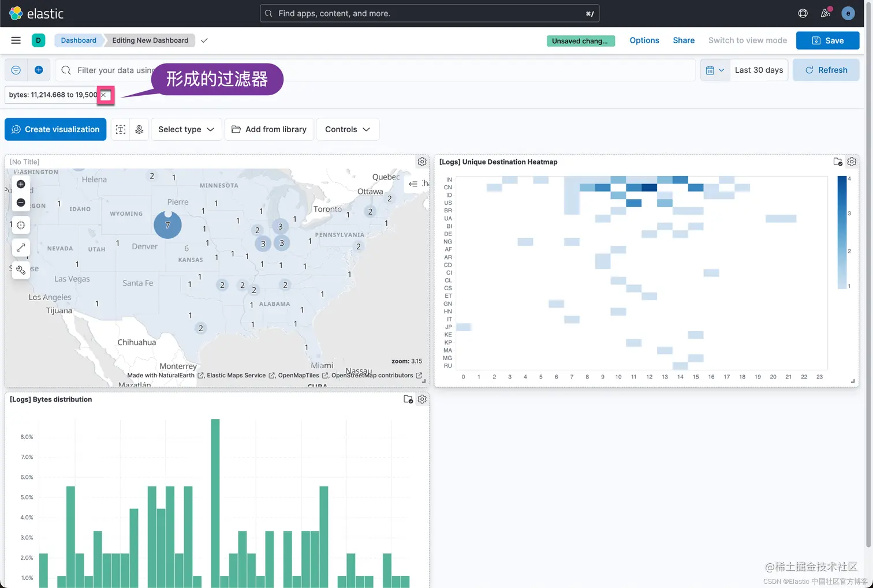The height and width of the screenshot is (588, 873).
Task: Click Create visualization button
Action: [x=55, y=129]
